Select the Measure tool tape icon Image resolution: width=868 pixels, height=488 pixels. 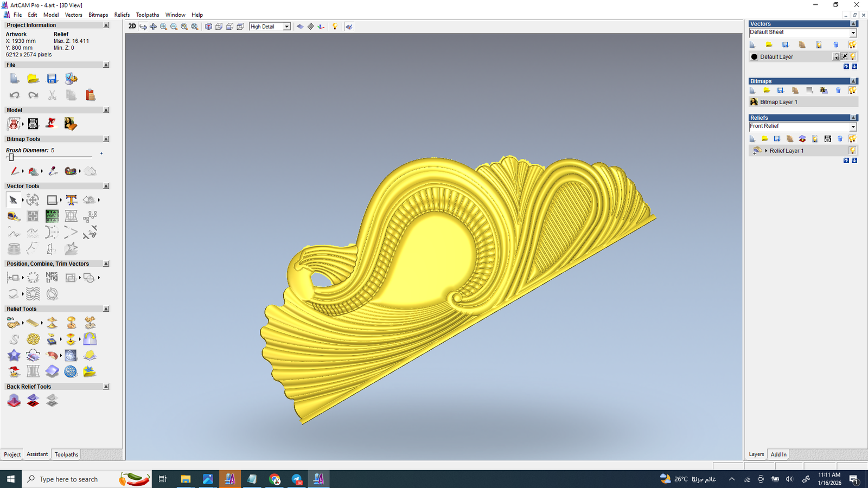coord(14,216)
